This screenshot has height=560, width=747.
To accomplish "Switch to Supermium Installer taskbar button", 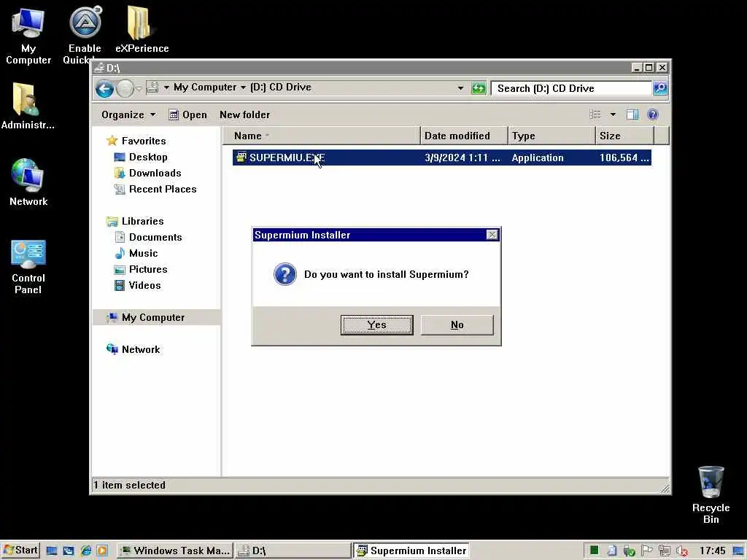I will [x=411, y=551].
